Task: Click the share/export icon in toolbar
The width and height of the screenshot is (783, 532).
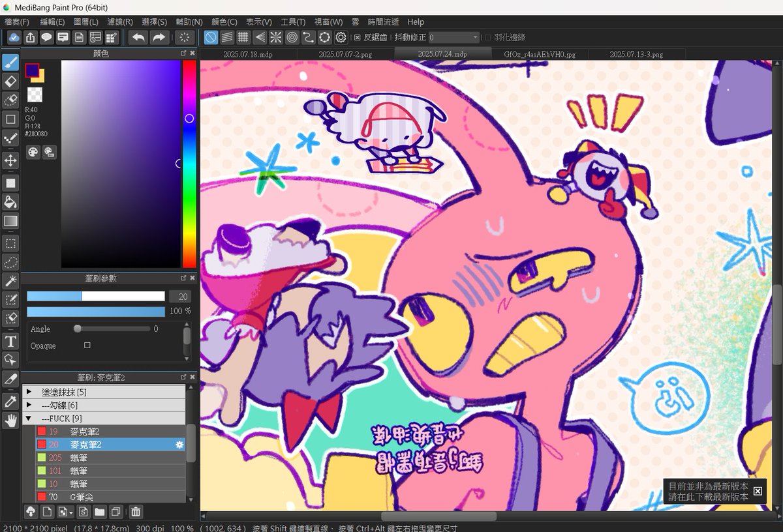Action: coord(31,37)
